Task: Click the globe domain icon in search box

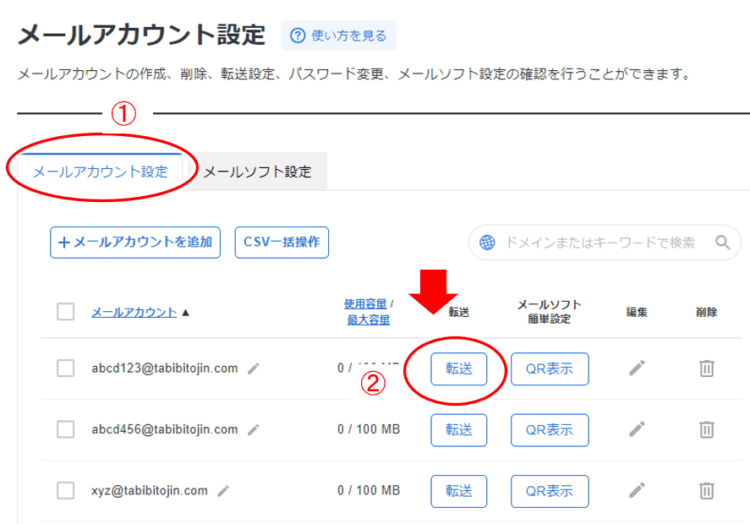Action: pos(487,243)
